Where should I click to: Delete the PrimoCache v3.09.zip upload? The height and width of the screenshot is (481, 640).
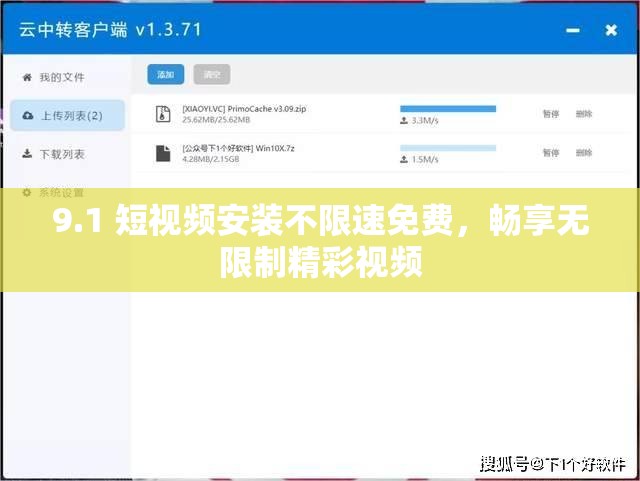(x=584, y=114)
